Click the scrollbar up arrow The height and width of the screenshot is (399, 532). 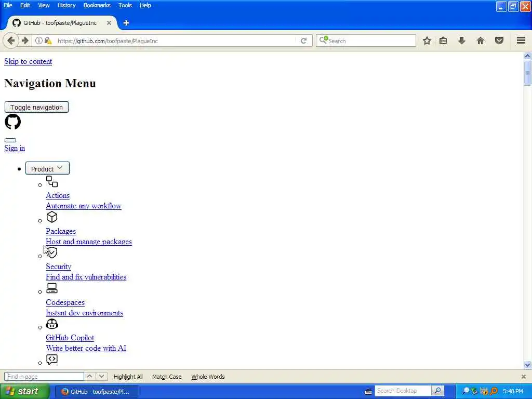[x=527, y=56]
